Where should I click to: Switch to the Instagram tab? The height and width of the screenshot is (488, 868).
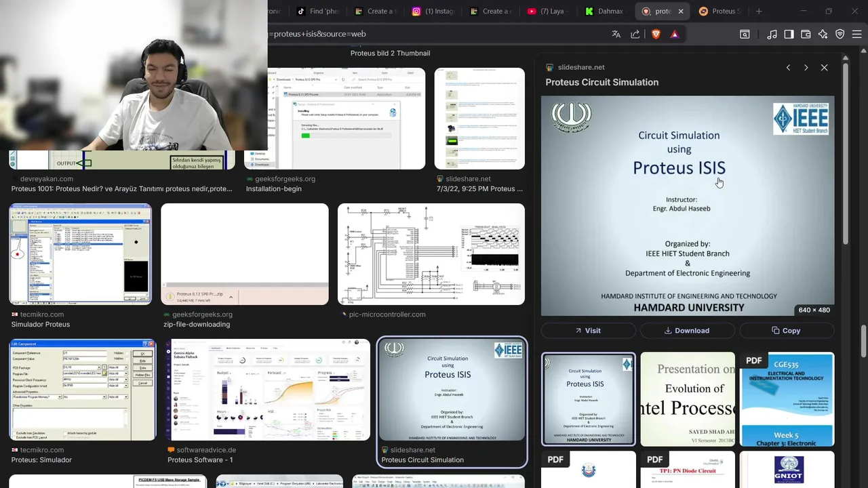tap(434, 11)
